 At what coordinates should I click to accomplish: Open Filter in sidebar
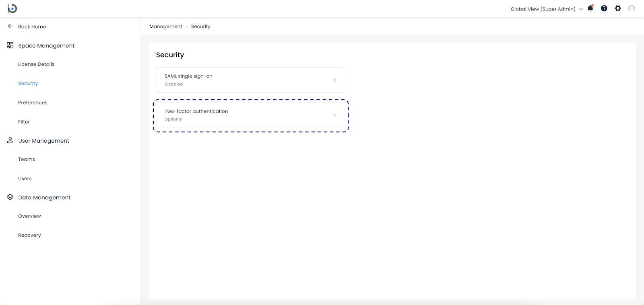[x=24, y=122]
